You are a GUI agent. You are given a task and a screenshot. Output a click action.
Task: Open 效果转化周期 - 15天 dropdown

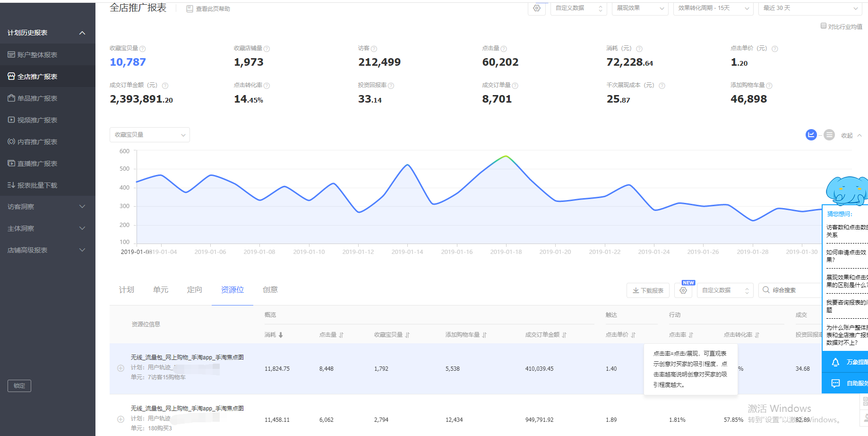(713, 8)
